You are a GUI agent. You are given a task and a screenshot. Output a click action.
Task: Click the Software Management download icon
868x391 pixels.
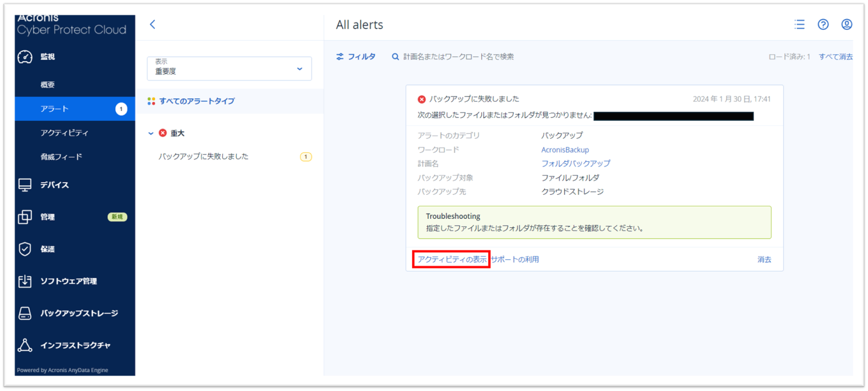pyautogui.click(x=25, y=281)
